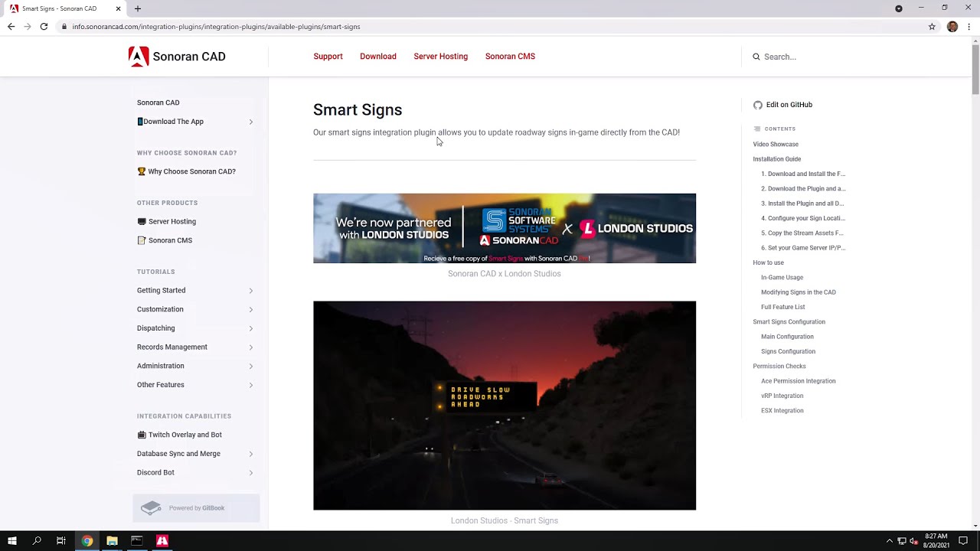Open Signs Configuration contents link

[789, 351]
